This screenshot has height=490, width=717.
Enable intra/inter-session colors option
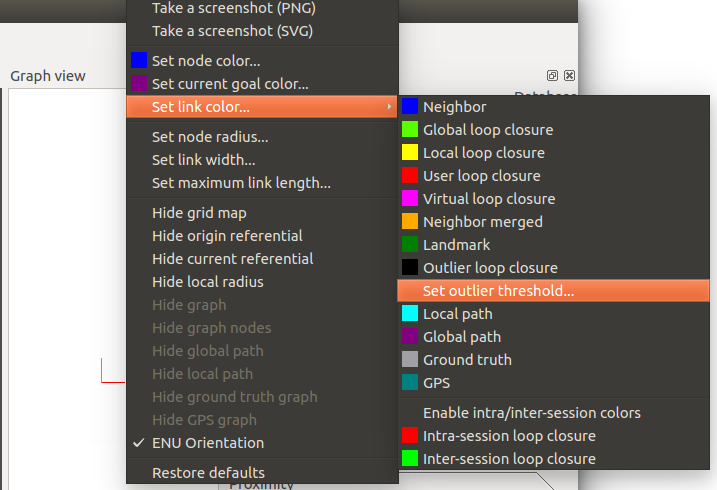pyautogui.click(x=531, y=413)
